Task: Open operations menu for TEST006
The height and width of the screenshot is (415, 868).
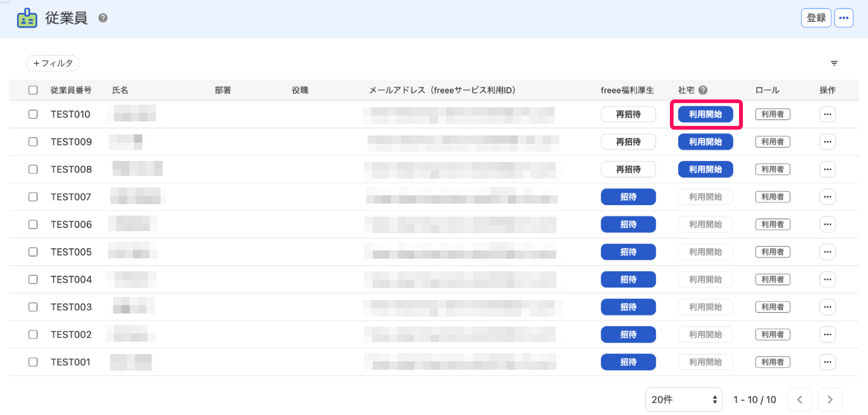Action: tap(827, 224)
